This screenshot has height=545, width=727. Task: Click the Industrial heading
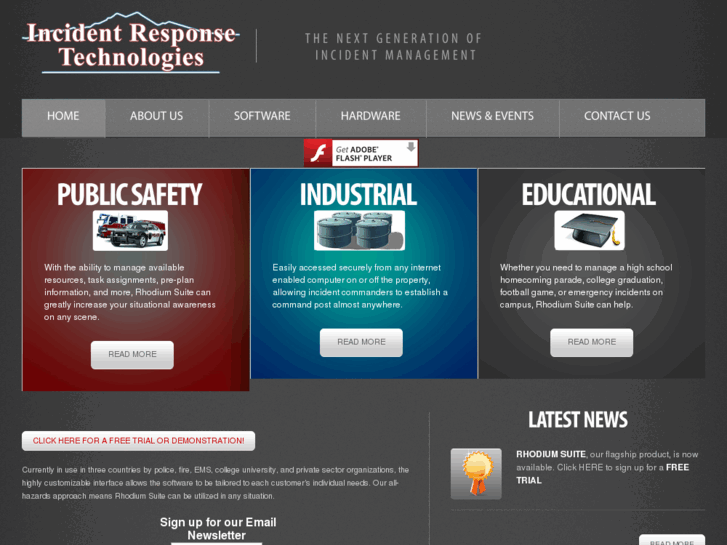coord(358,194)
